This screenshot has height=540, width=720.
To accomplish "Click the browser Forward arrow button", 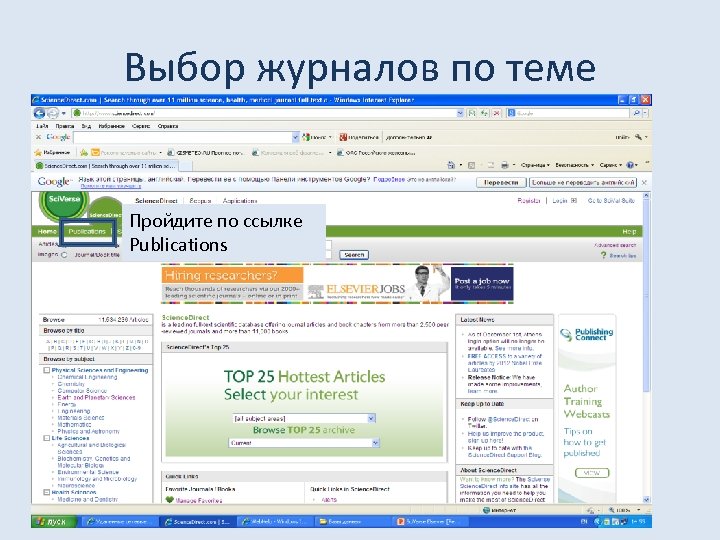I will point(53,113).
